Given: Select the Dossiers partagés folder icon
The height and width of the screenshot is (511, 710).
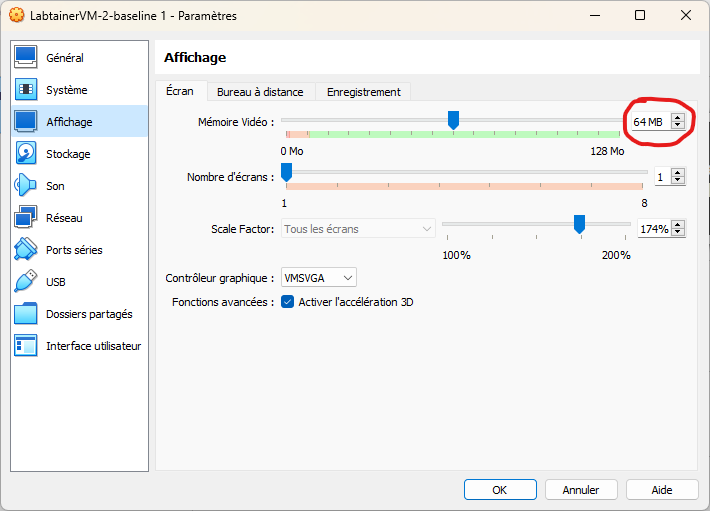Looking at the screenshot, I should pos(26,314).
